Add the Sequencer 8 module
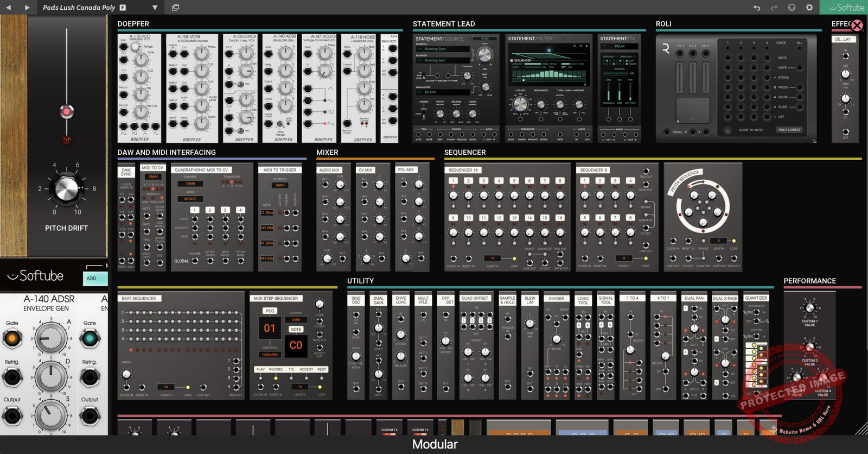Viewport: 868px width, 454px height. 617,218
